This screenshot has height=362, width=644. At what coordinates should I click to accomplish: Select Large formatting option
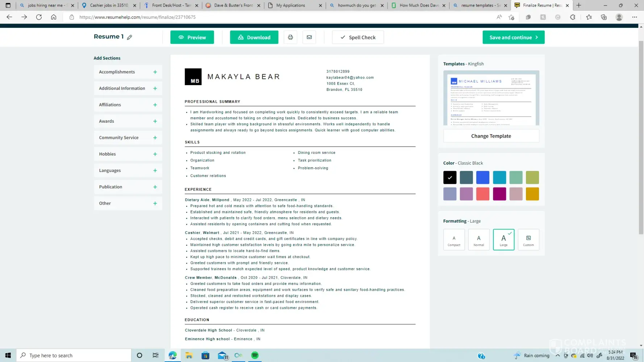point(503,240)
